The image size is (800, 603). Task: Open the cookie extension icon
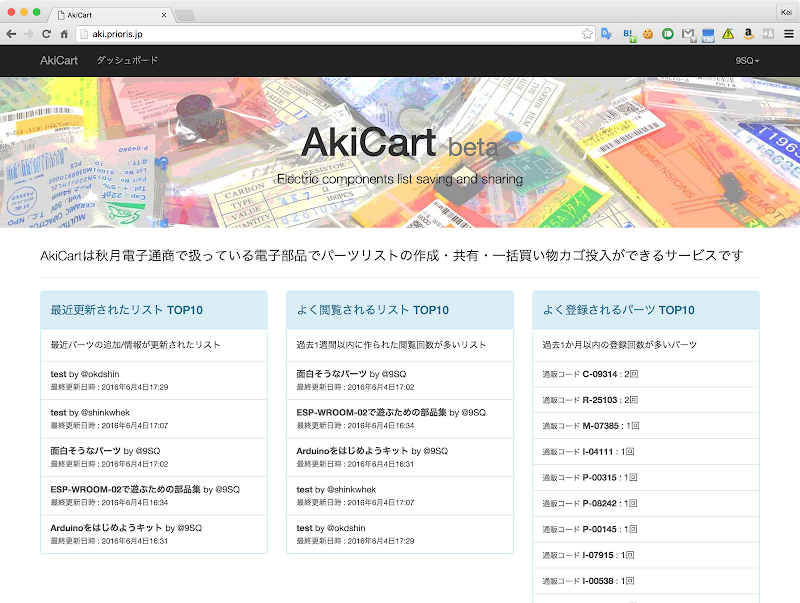tap(648, 34)
